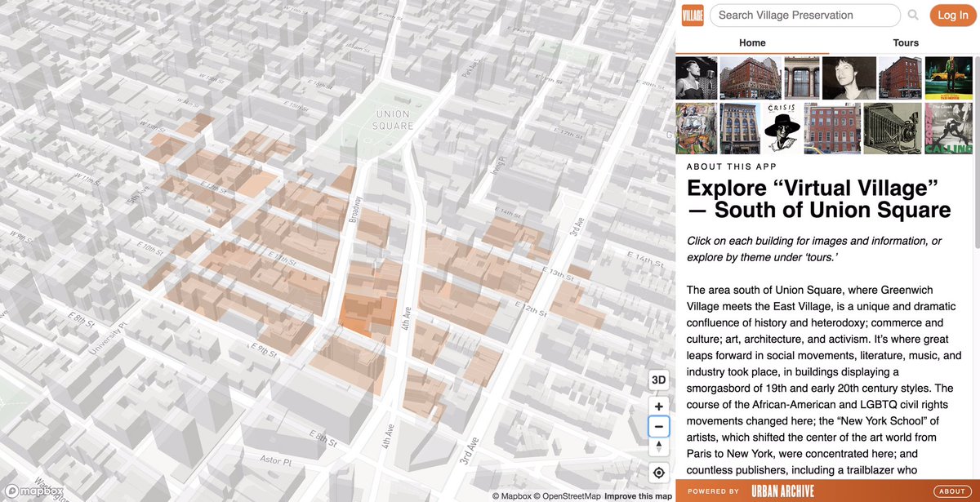Click the Village Preservation logo

[x=693, y=15]
